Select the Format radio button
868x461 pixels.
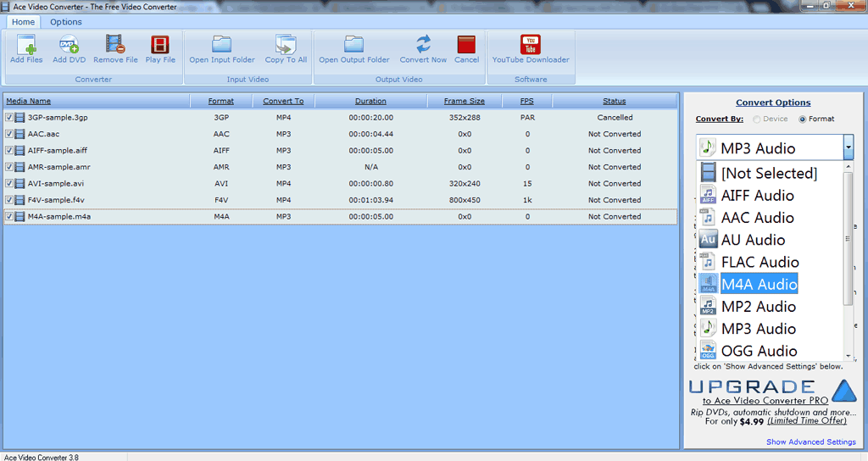[x=802, y=119]
